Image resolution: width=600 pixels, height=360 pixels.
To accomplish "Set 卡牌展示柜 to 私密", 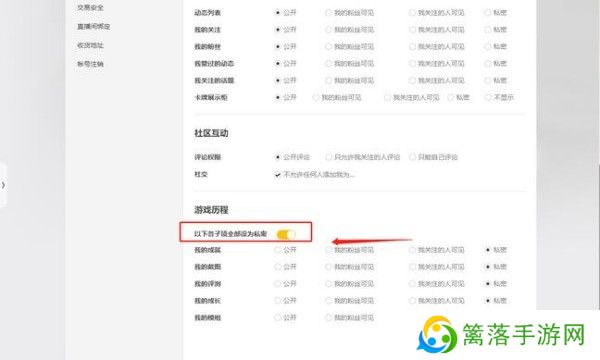I will tap(451, 98).
